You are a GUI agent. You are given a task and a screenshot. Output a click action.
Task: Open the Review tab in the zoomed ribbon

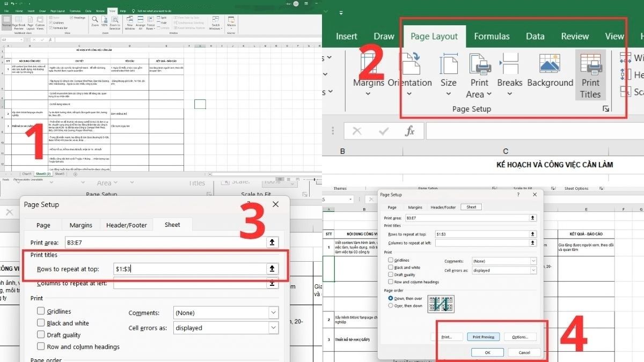point(575,36)
